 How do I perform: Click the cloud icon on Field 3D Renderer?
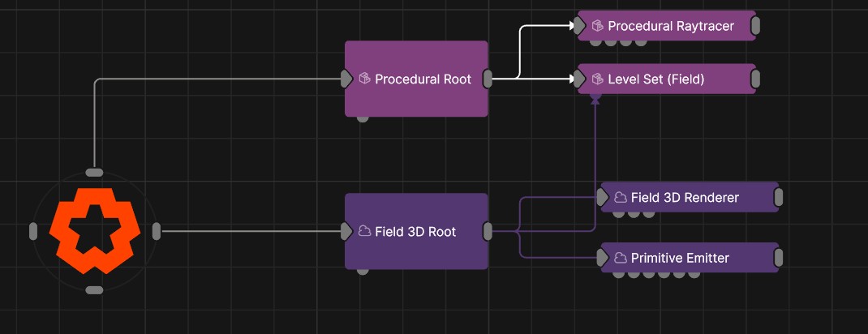(620, 197)
